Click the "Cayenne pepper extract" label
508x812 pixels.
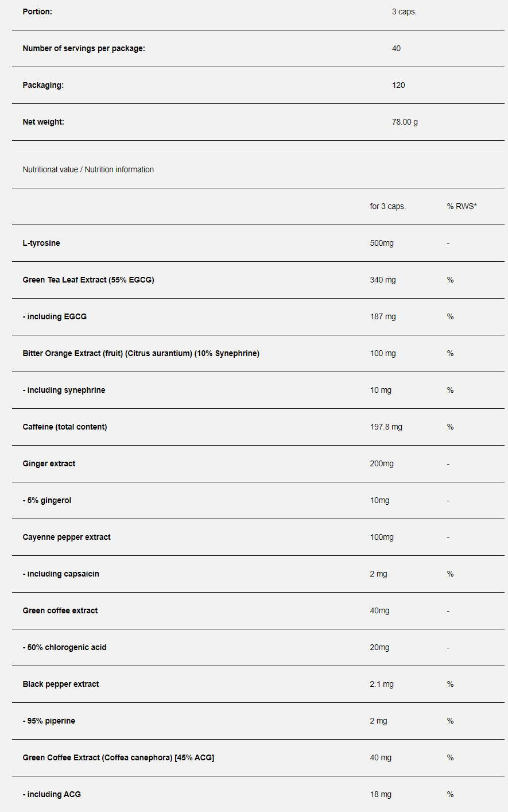pos(67,537)
